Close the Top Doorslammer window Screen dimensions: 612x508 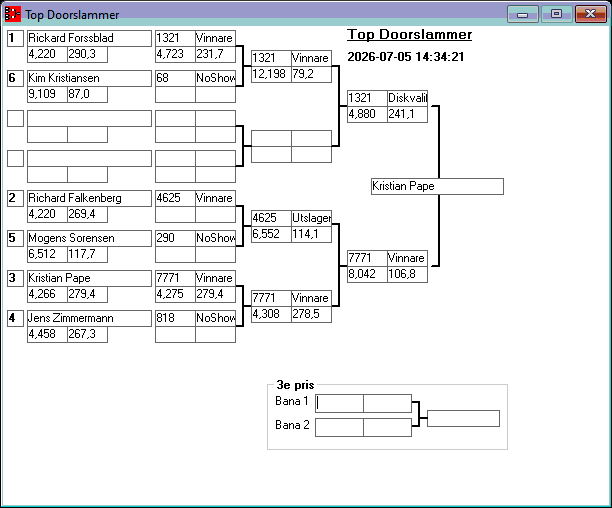click(x=591, y=14)
